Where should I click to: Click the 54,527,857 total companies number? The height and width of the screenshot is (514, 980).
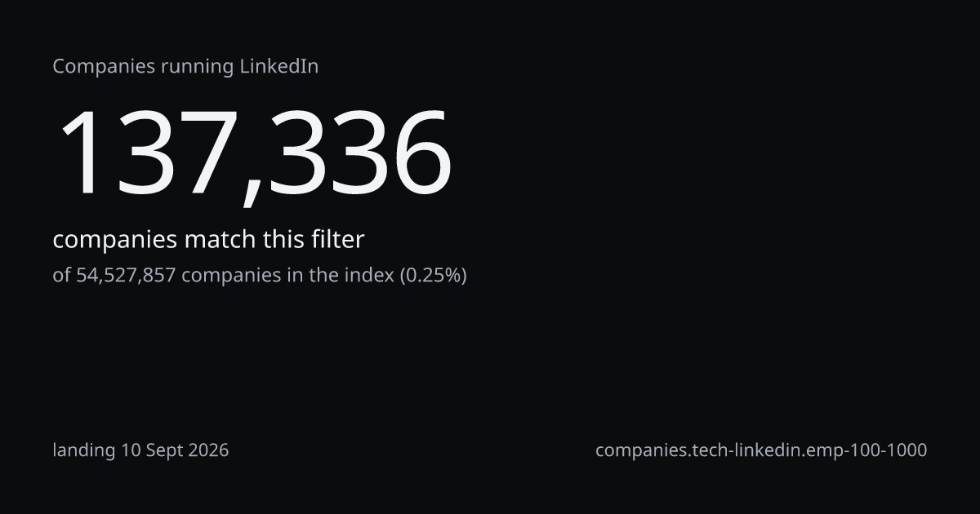[x=126, y=276]
